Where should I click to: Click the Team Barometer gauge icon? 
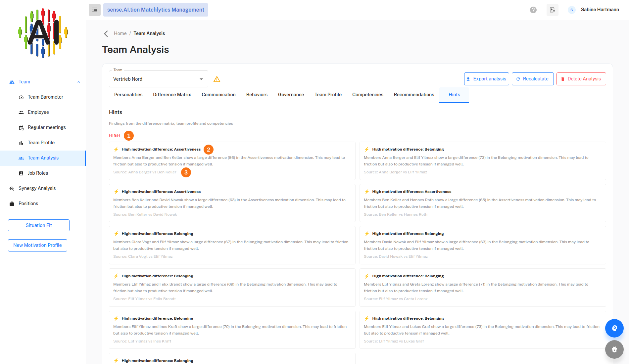coord(21,97)
